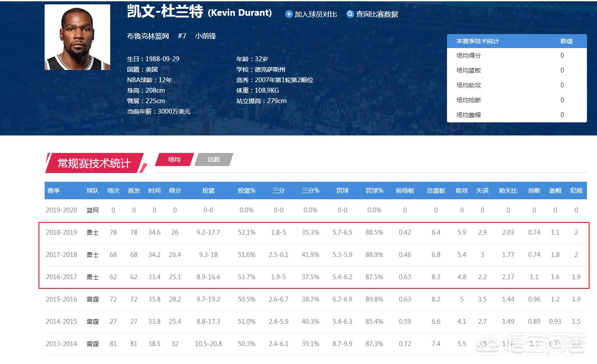This screenshot has width=597, height=364.
Task: Click 雷霆 team in the 2015-2016 row
Action: point(93,299)
